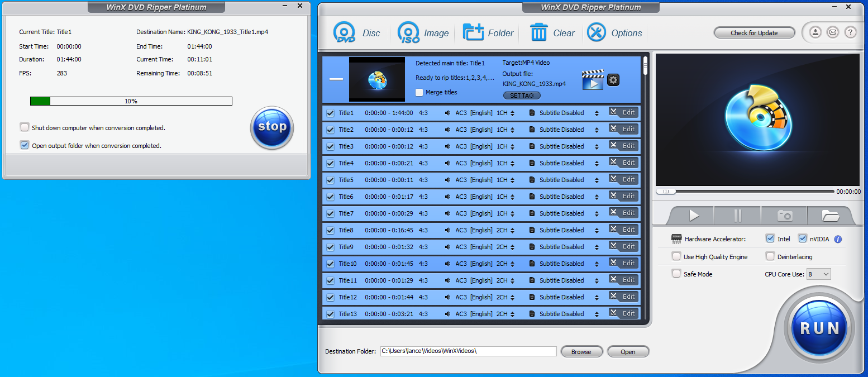Change Title12 audio track selector

tap(512, 297)
